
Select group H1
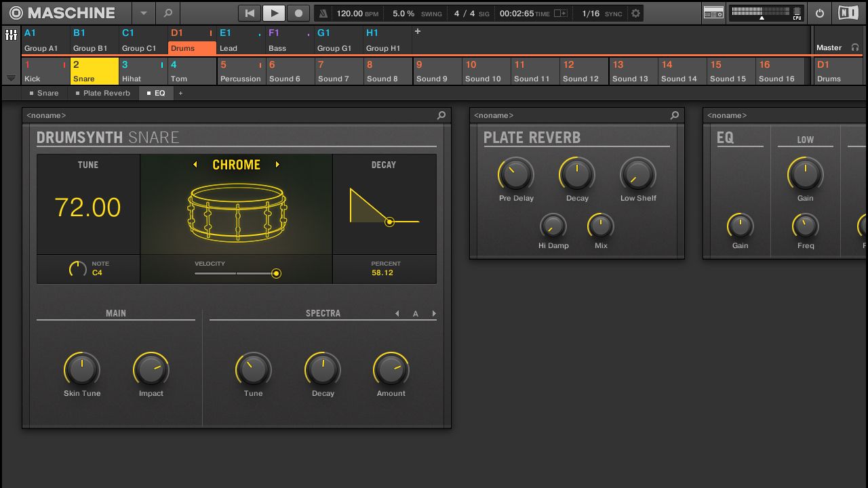[388, 41]
